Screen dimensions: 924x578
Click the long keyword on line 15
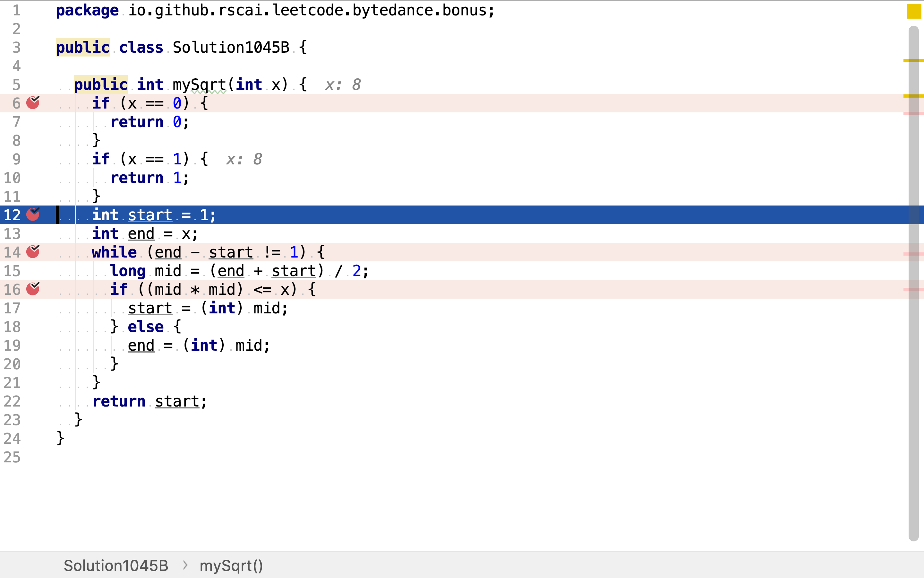(x=127, y=271)
